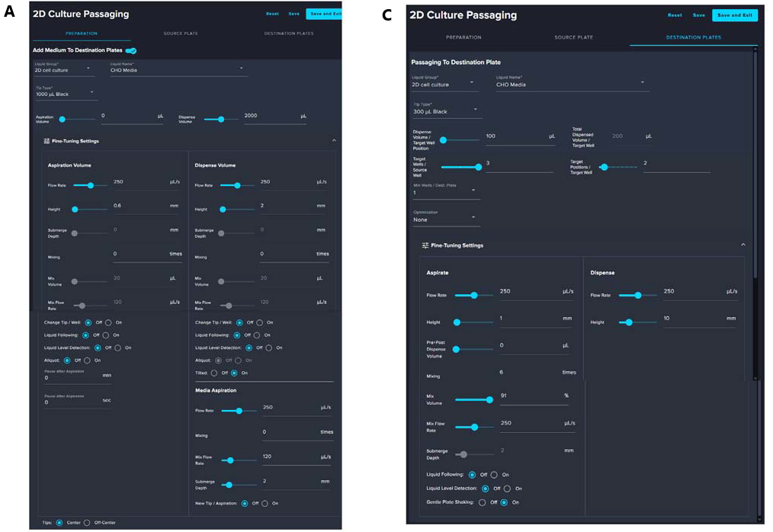Viewport: 773px width, 532px height.
Task: Click Aspiration Volume Height 0.6 mm field
Action: click(146, 207)
